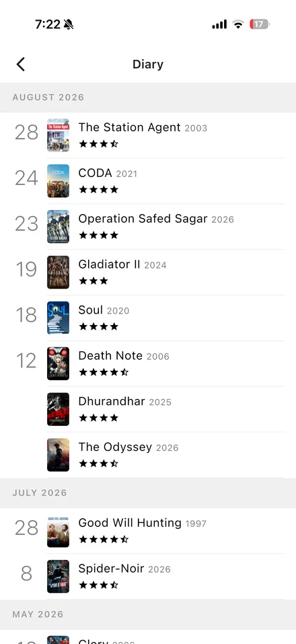This screenshot has width=296, height=644.
Task: Tap the CODA poster thumbnail
Action: pos(58,181)
